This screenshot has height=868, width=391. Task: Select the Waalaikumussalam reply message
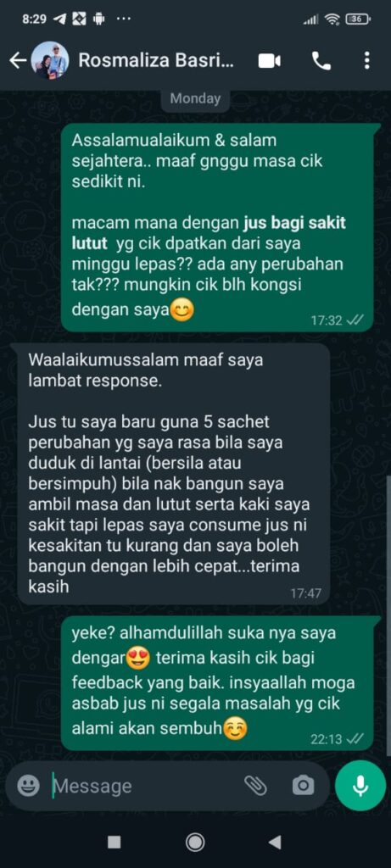(174, 474)
